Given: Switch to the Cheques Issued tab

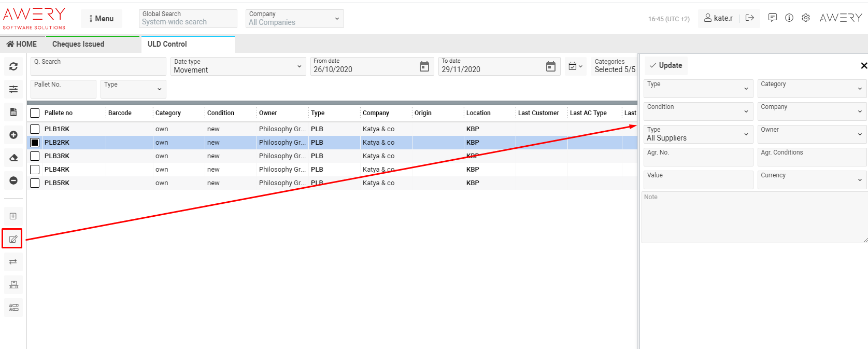Looking at the screenshot, I should point(78,44).
